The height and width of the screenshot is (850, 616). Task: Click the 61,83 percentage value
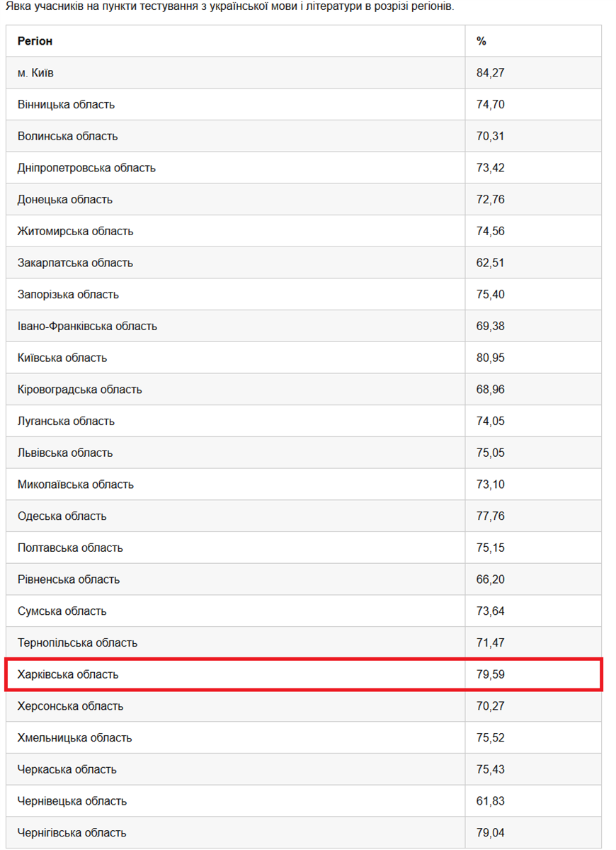(491, 801)
